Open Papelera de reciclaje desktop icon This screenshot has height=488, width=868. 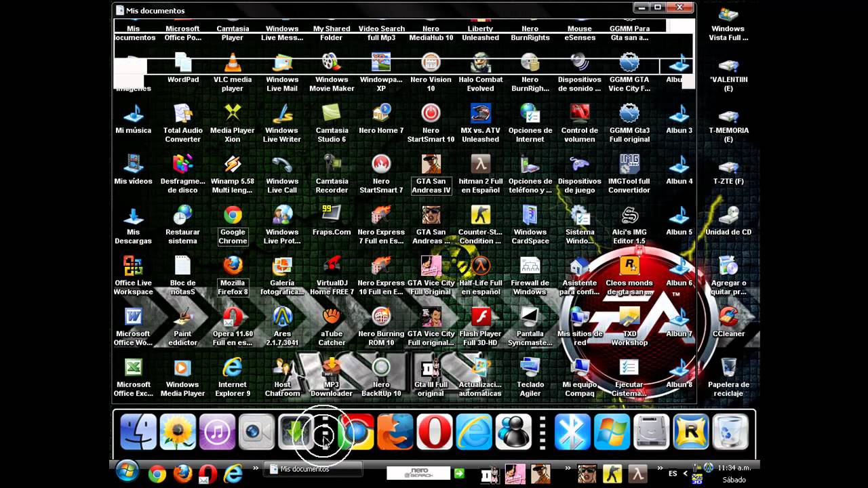tap(728, 378)
